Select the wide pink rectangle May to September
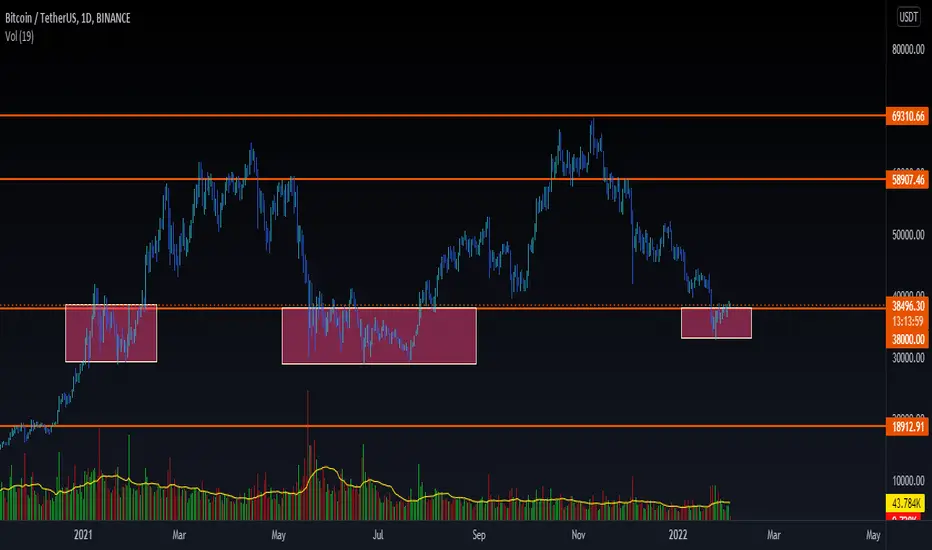 (x=379, y=335)
